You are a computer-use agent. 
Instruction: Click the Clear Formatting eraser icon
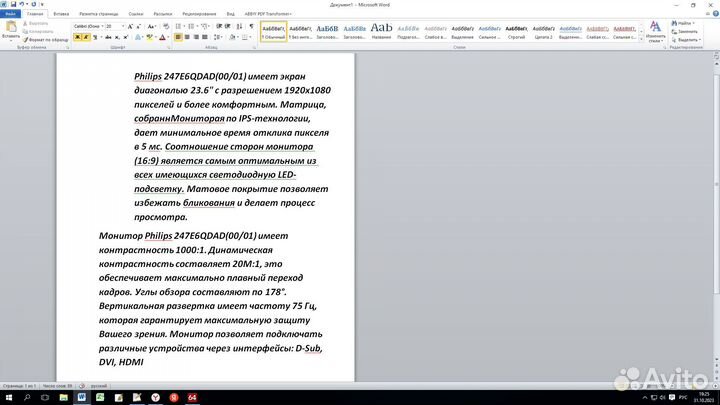pos(166,27)
